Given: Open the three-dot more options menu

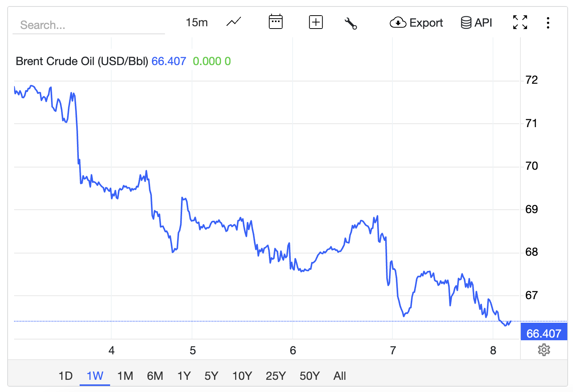Looking at the screenshot, I should [548, 23].
